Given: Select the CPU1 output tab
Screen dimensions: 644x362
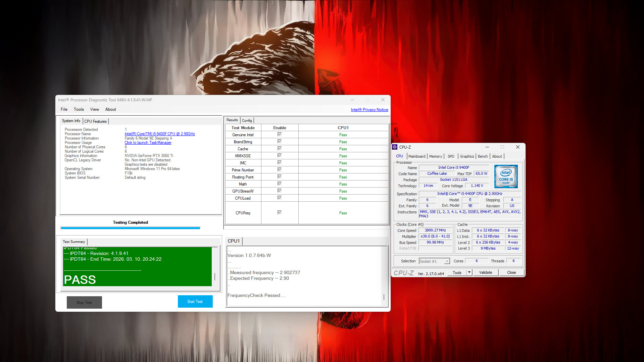Looking at the screenshot, I should [234, 241].
